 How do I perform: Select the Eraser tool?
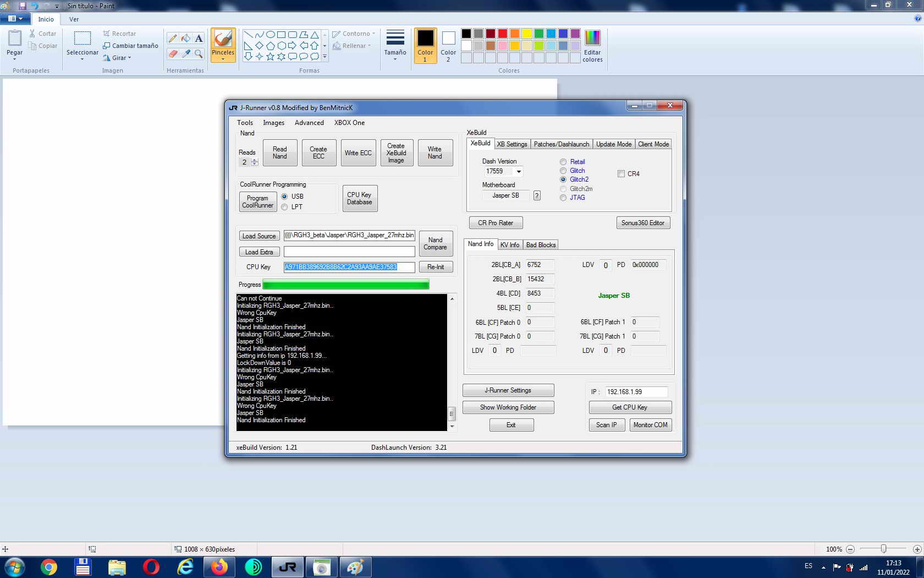click(173, 54)
